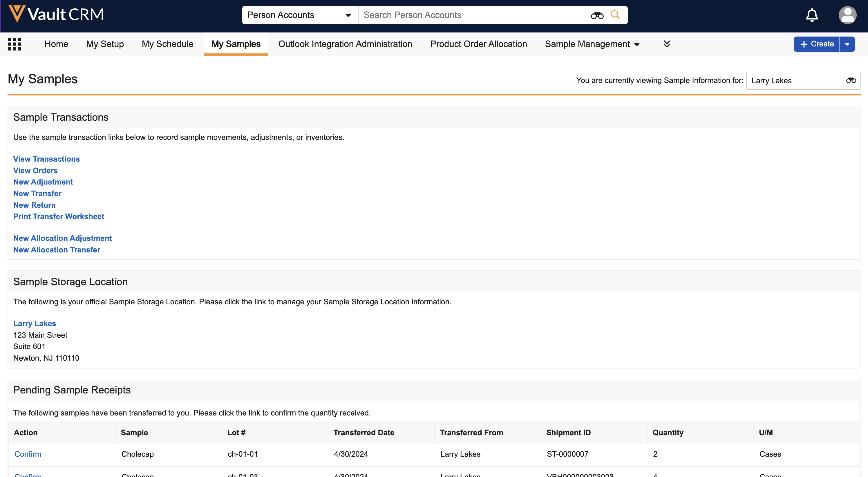
Task: Expand the Sample Management tab dropdown
Action: click(x=636, y=44)
